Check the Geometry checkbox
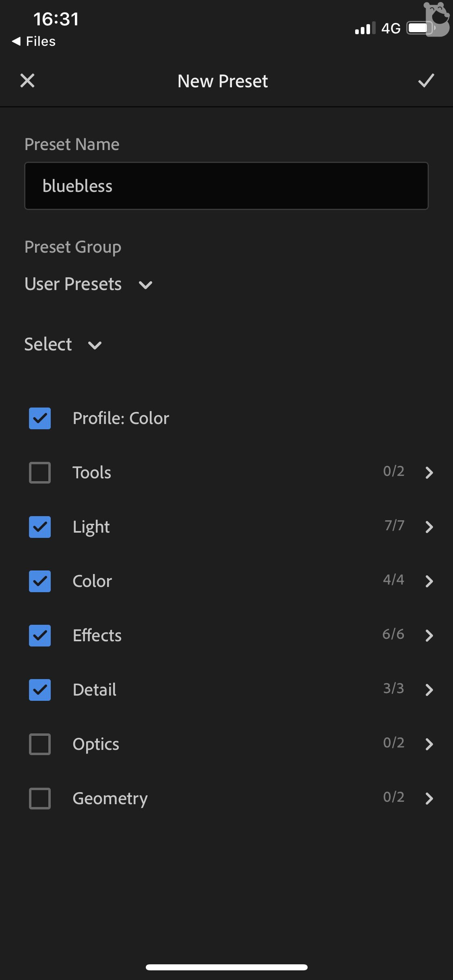453x980 pixels. [40, 798]
